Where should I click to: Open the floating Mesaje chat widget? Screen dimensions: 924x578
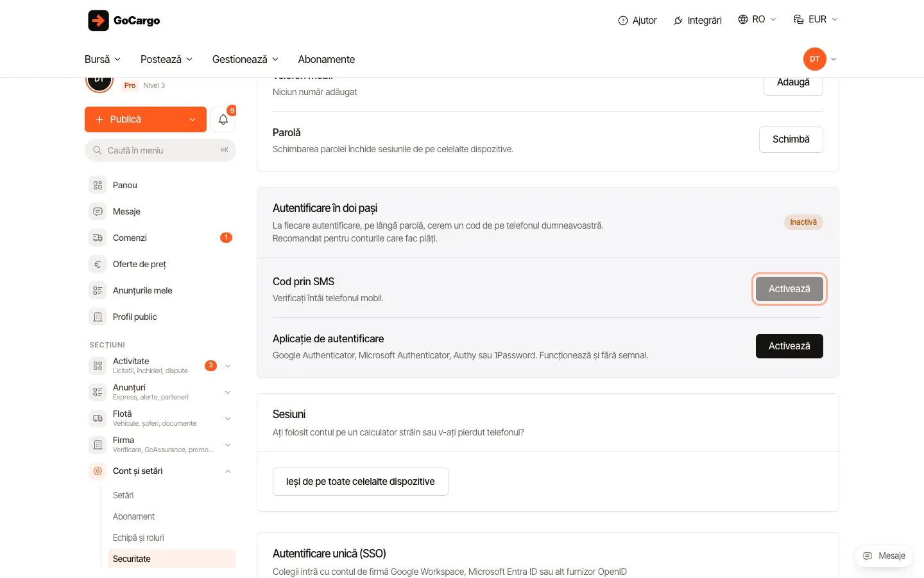click(x=884, y=556)
